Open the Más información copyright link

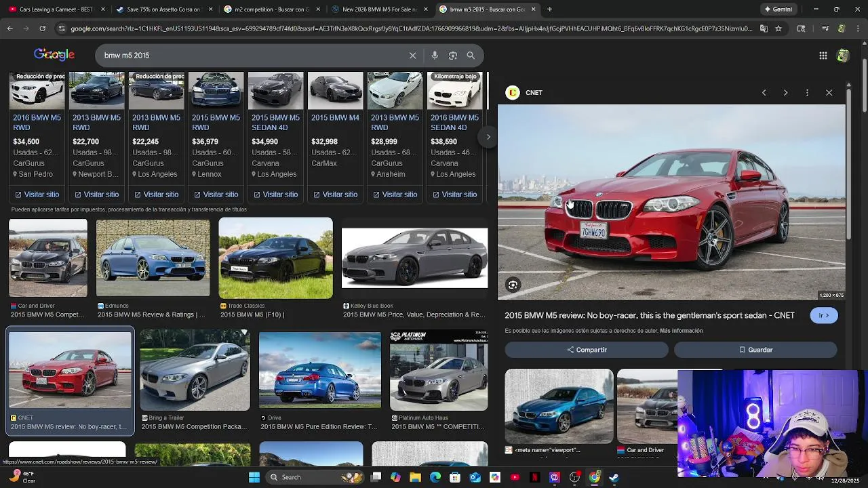pos(682,331)
